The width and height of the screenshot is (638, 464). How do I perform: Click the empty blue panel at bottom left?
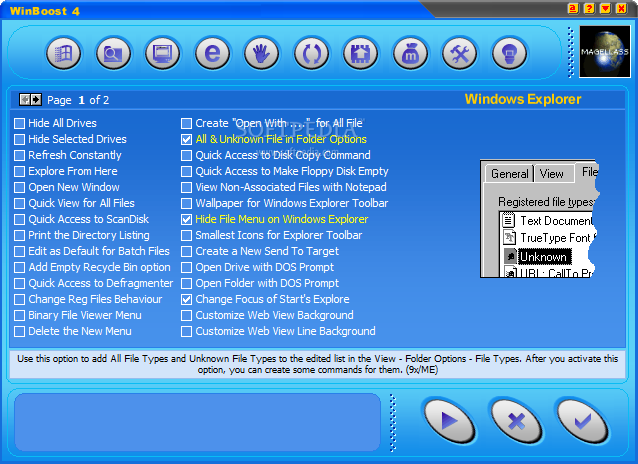[197, 422]
